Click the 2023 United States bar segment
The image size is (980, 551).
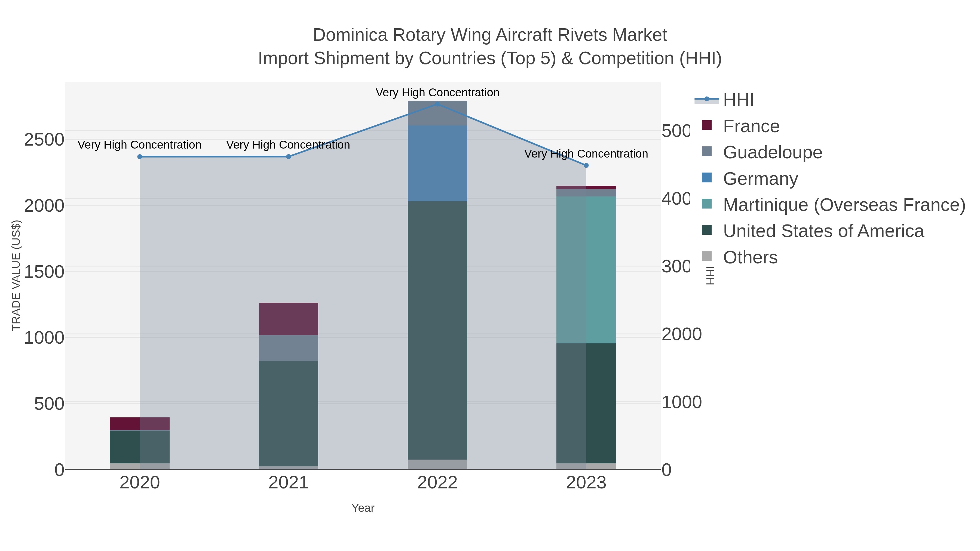click(x=586, y=404)
